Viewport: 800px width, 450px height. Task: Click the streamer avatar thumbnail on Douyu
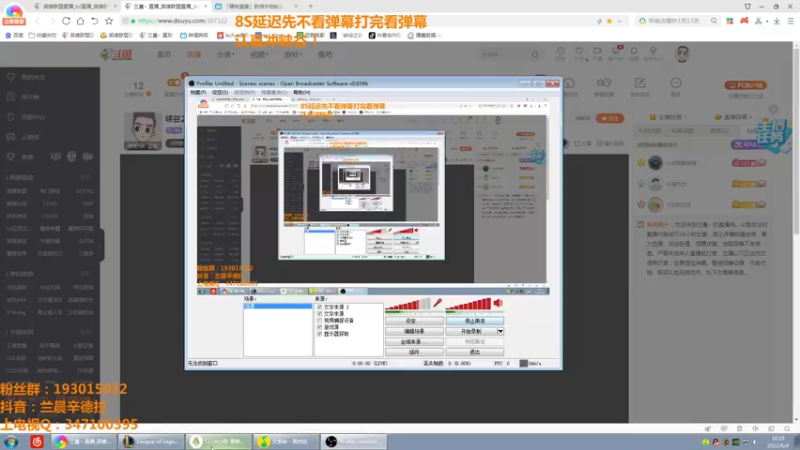tap(143, 131)
